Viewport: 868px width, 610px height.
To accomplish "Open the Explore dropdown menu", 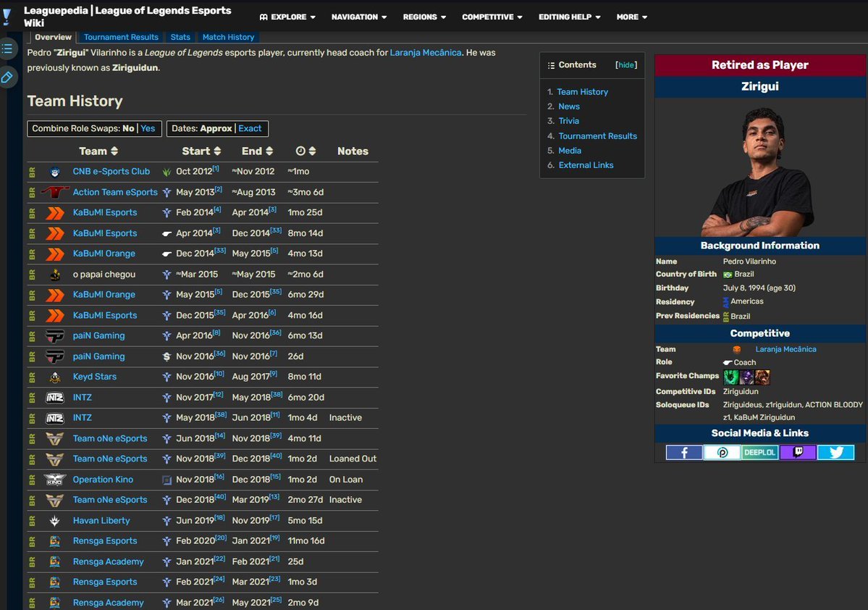I will (287, 17).
